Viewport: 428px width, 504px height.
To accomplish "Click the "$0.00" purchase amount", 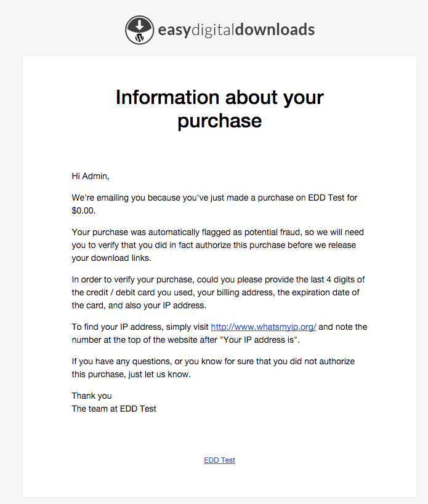I will pyautogui.click(x=84, y=210).
